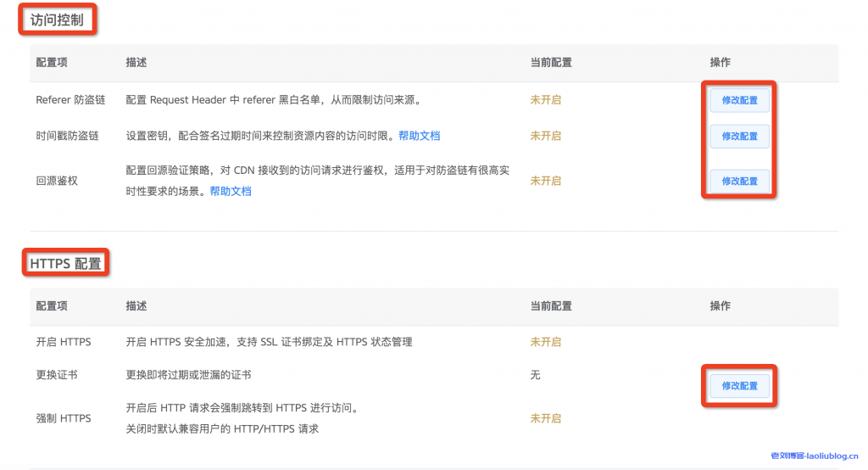The height and width of the screenshot is (470, 868).
Task: Click 未开启 status in 开启 HTTPS row
Action: tap(545, 342)
